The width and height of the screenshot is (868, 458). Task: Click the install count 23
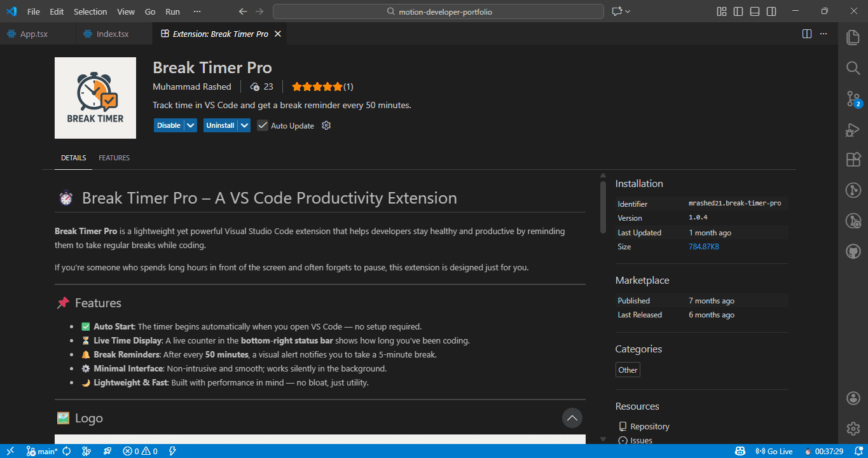(261, 87)
